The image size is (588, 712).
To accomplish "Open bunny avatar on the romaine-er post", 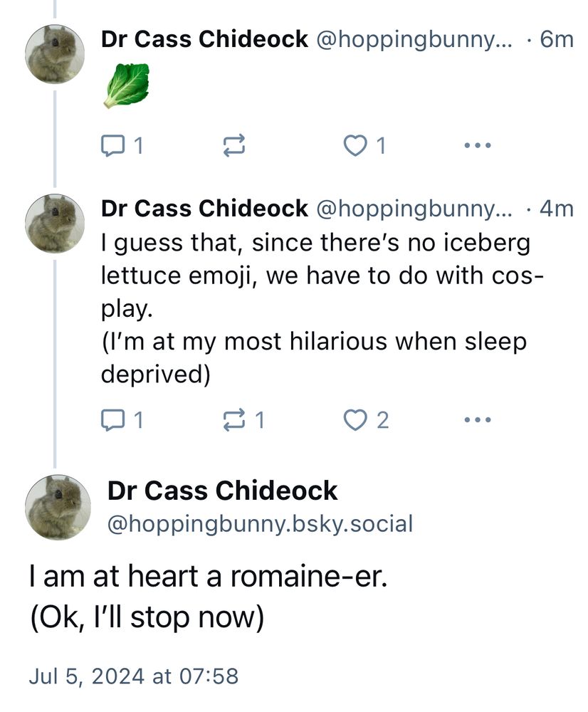I will click(58, 506).
